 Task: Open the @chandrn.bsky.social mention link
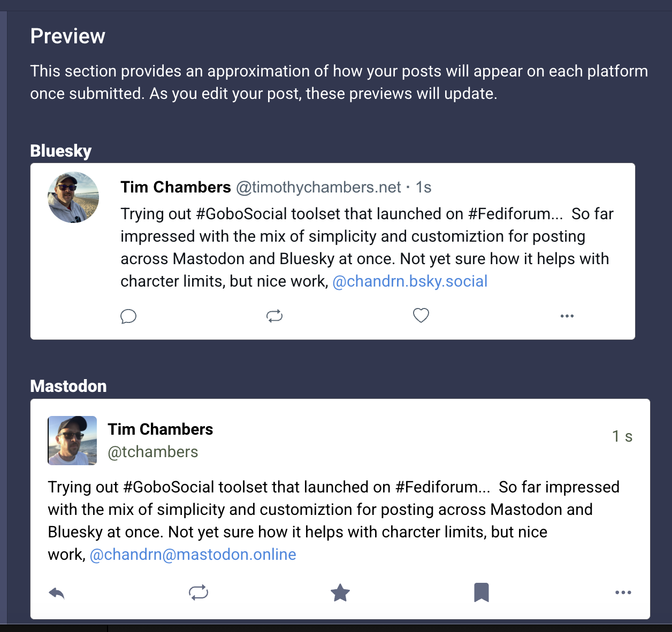pyautogui.click(x=410, y=281)
